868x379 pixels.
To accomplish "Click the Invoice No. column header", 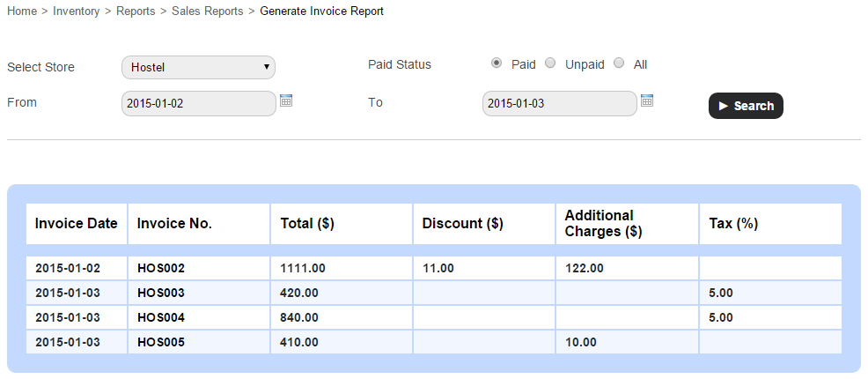I will 174,224.
